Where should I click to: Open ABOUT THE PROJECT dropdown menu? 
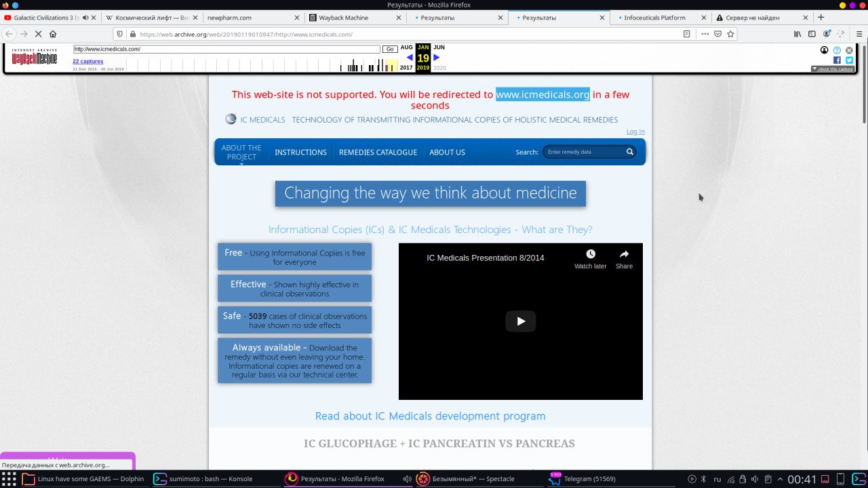coord(241,152)
